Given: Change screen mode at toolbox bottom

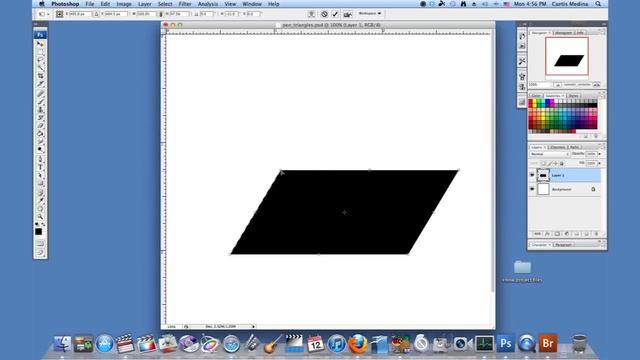Looking at the screenshot, I should pyautogui.click(x=40, y=253).
